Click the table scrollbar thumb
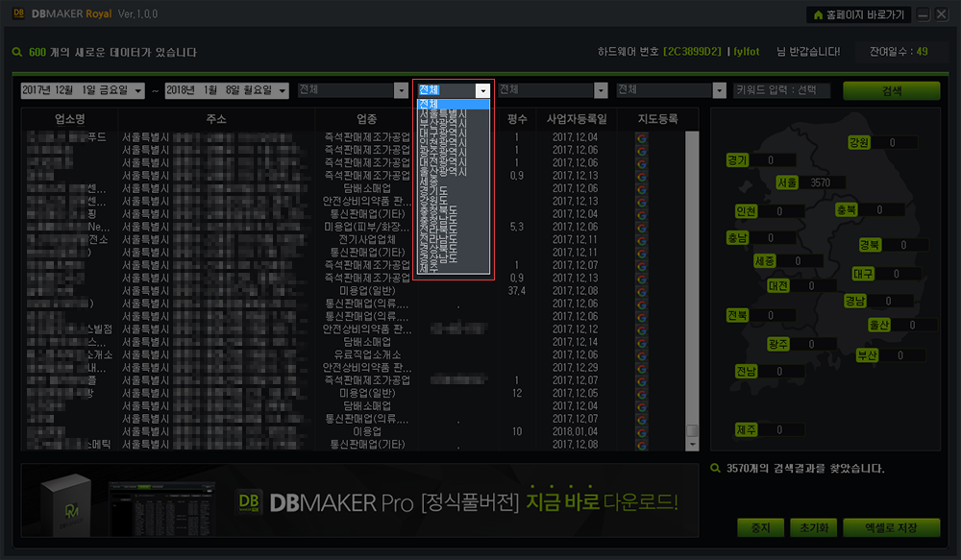Image resolution: width=961 pixels, height=560 pixels. [692, 430]
